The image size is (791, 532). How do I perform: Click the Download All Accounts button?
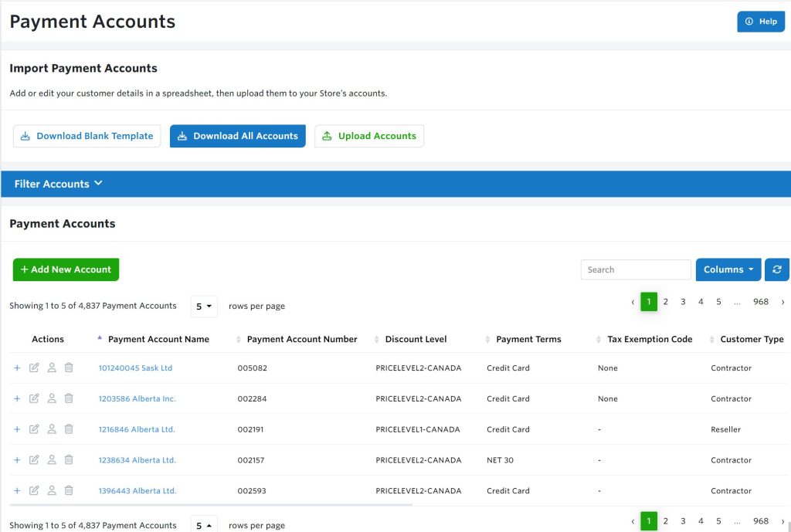[238, 136]
